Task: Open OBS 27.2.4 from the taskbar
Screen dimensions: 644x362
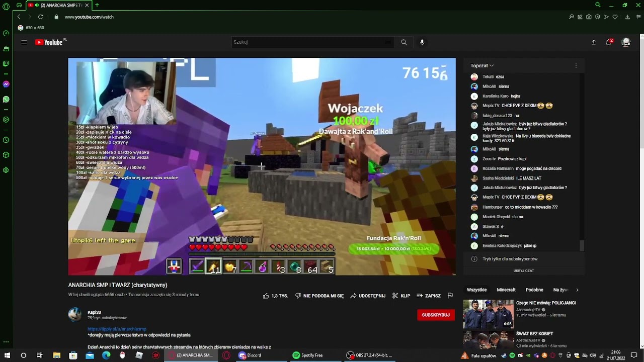Action: pos(370,355)
